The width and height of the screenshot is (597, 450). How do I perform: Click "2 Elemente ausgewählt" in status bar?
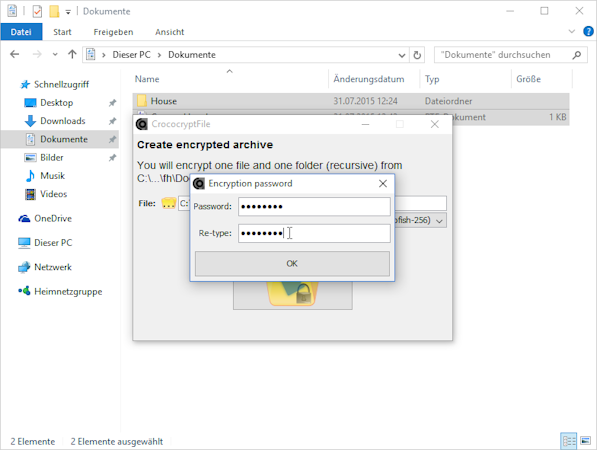click(x=117, y=442)
